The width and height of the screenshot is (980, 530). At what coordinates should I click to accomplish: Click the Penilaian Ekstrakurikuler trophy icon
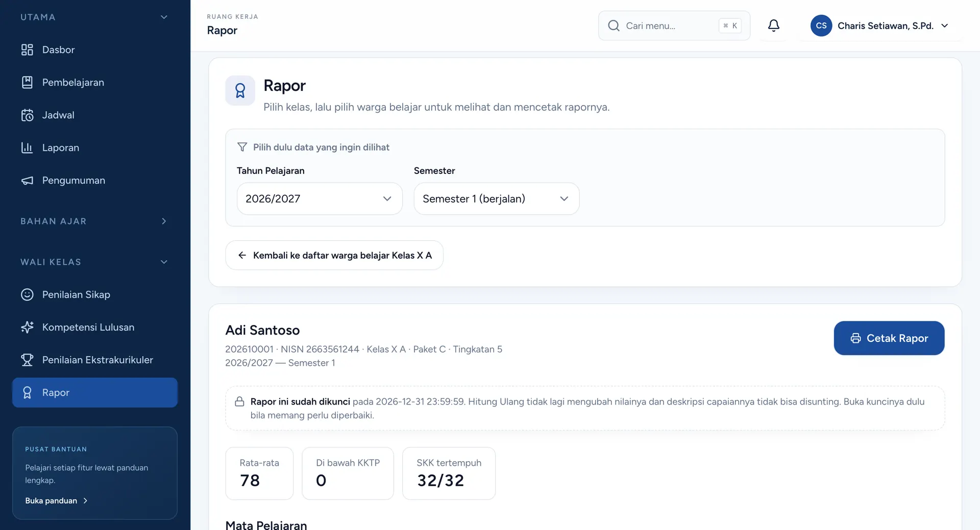(x=27, y=360)
